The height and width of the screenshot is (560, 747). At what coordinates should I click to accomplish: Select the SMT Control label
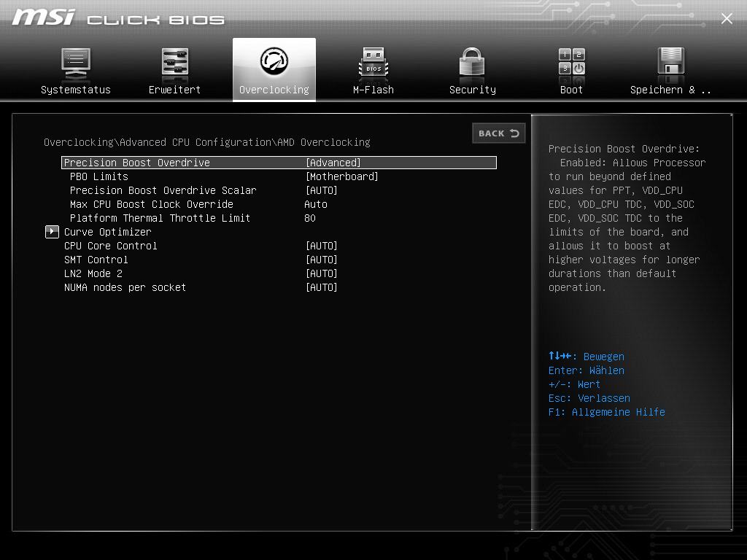coord(96,260)
